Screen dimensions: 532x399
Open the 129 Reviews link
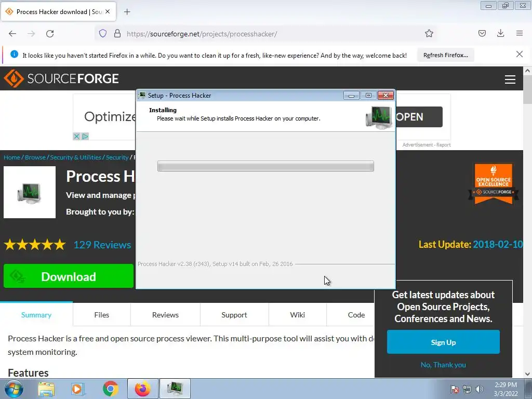[102, 245]
